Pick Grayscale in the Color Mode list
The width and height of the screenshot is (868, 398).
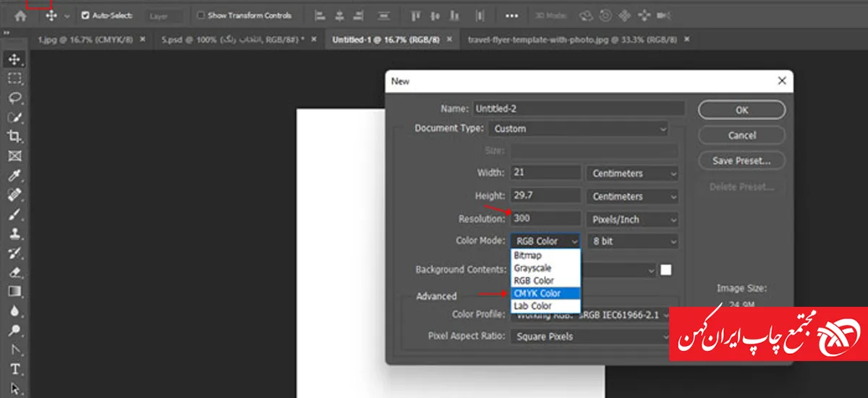click(x=532, y=268)
